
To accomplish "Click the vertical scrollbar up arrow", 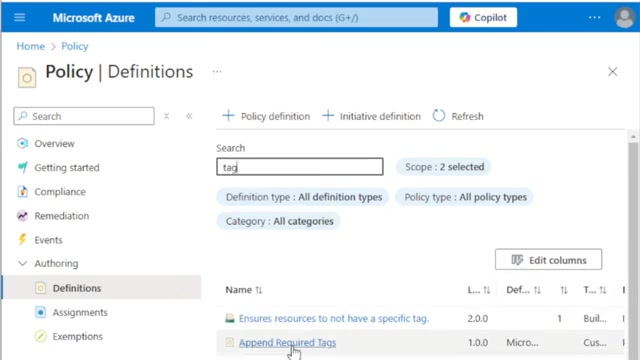I will (x=633, y=137).
